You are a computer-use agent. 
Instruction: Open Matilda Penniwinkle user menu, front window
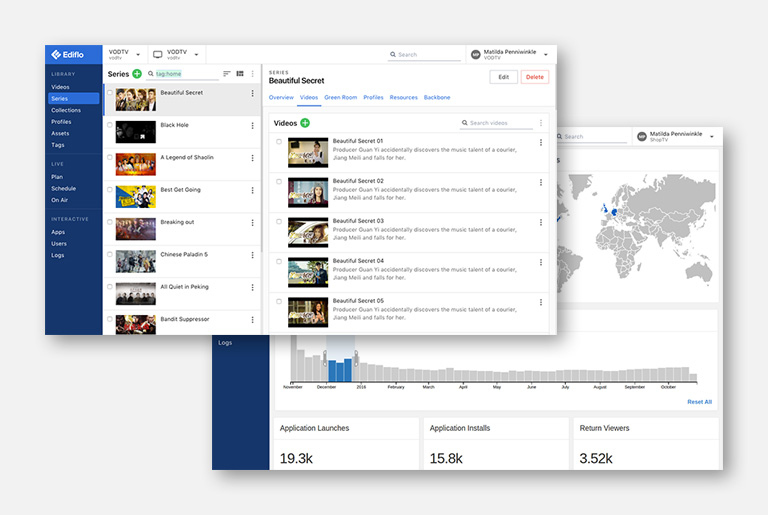click(x=546, y=54)
